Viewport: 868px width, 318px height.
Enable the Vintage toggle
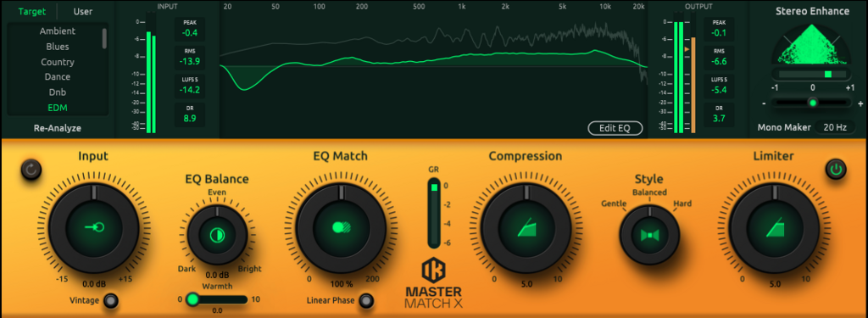point(113,301)
